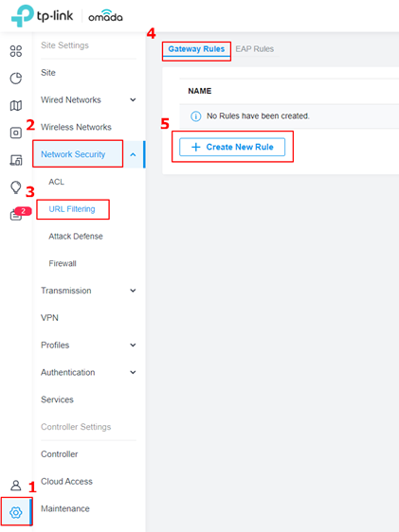
Task: Switch to the EAP Rules tab
Action: click(255, 49)
